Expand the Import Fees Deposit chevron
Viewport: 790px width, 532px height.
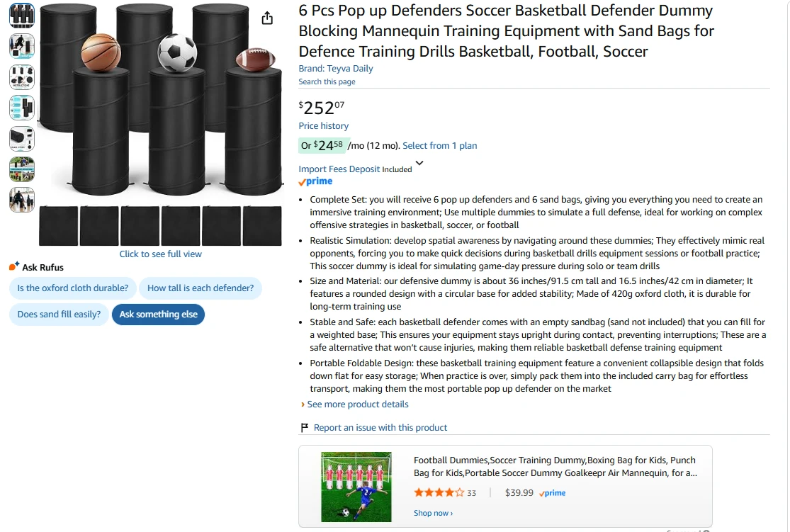pos(419,163)
